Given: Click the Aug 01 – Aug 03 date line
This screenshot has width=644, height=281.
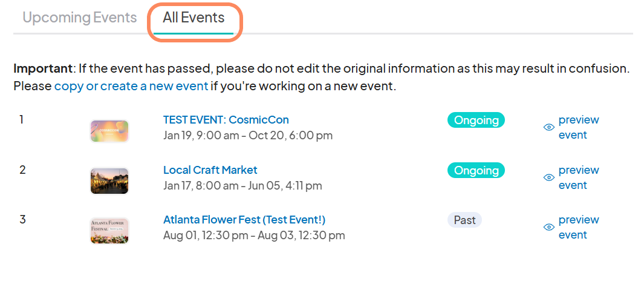Looking at the screenshot, I should tap(254, 235).
